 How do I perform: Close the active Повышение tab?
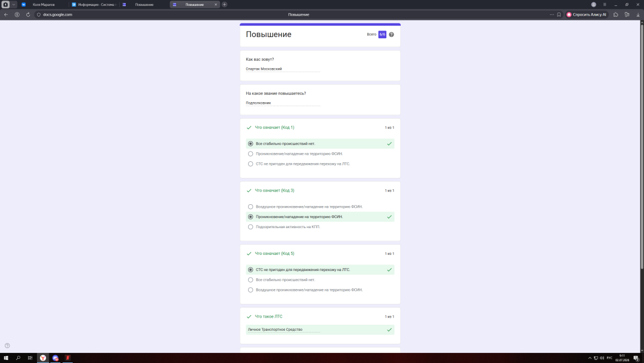click(x=216, y=5)
